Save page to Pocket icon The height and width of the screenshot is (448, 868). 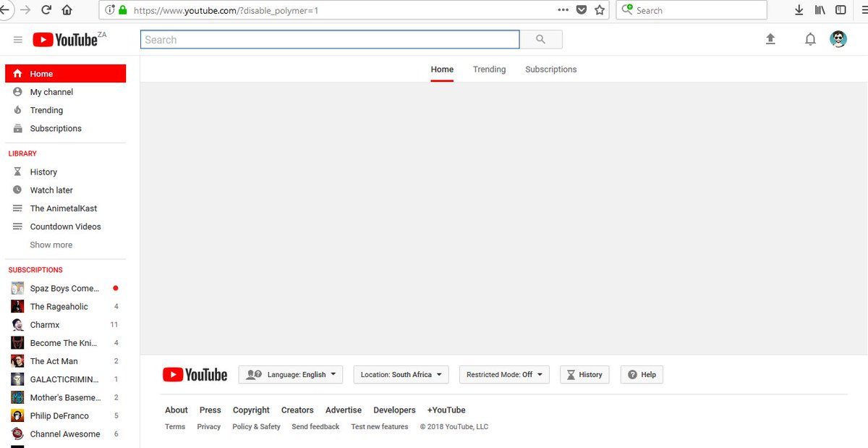click(x=582, y=10)
